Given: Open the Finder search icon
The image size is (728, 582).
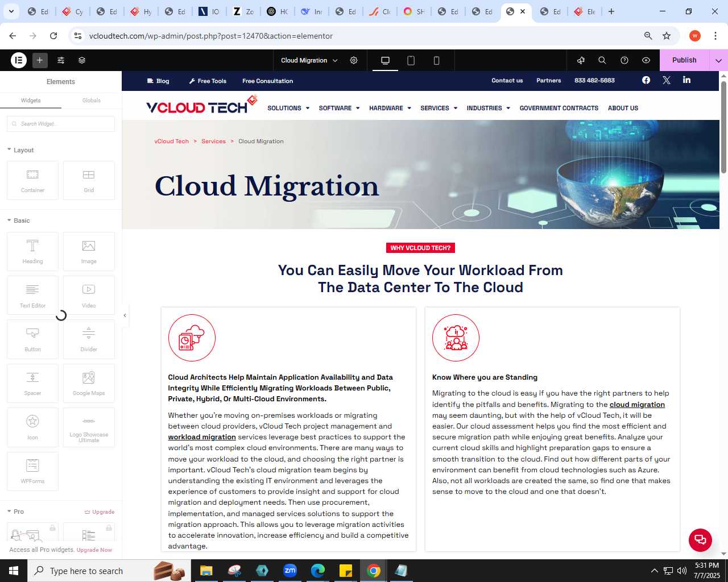Looking at the screenshot, I should tap(602, 60).
